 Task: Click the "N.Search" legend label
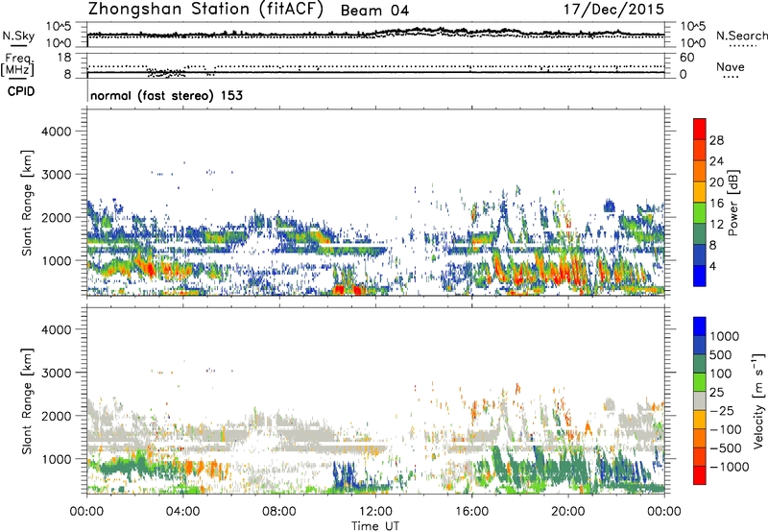742,36
